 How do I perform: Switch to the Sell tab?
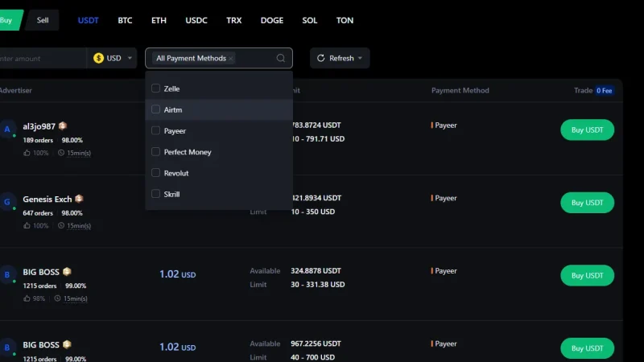click(43, 20)
